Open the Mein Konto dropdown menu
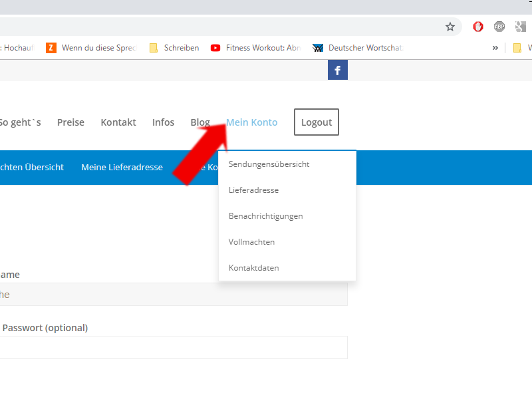The image size is (532, 399). point(251,122)
